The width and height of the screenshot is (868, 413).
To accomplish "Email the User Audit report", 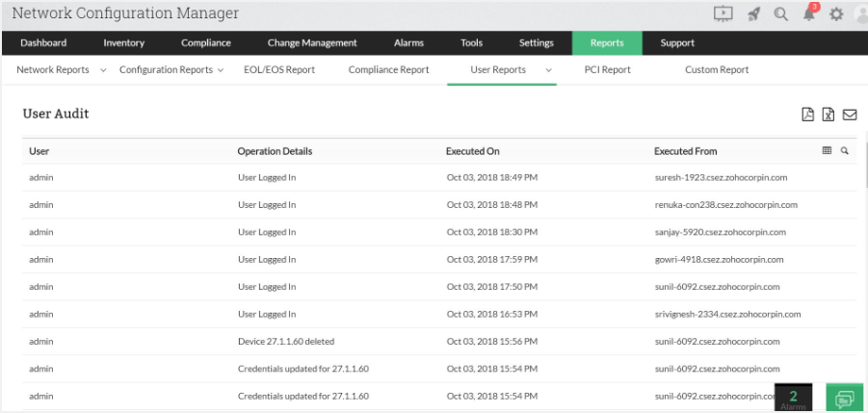I will click(850, 115).
